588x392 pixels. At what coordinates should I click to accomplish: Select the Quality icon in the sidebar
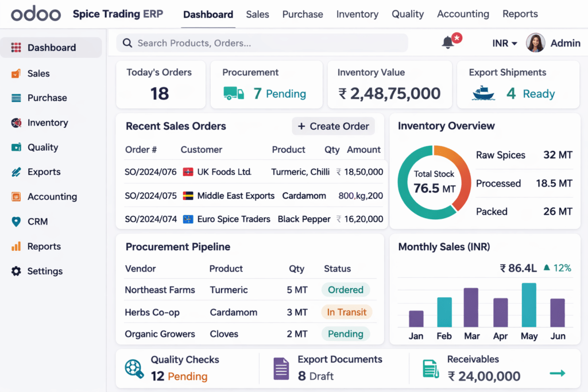click(x=15, y=147)
